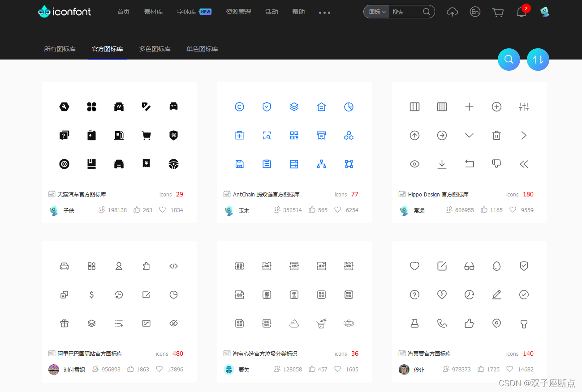Image resolution: width=582 pixels, height=392 pixels.
Task: Click the cloud upload icon
Action: click(x=453, y=12)
